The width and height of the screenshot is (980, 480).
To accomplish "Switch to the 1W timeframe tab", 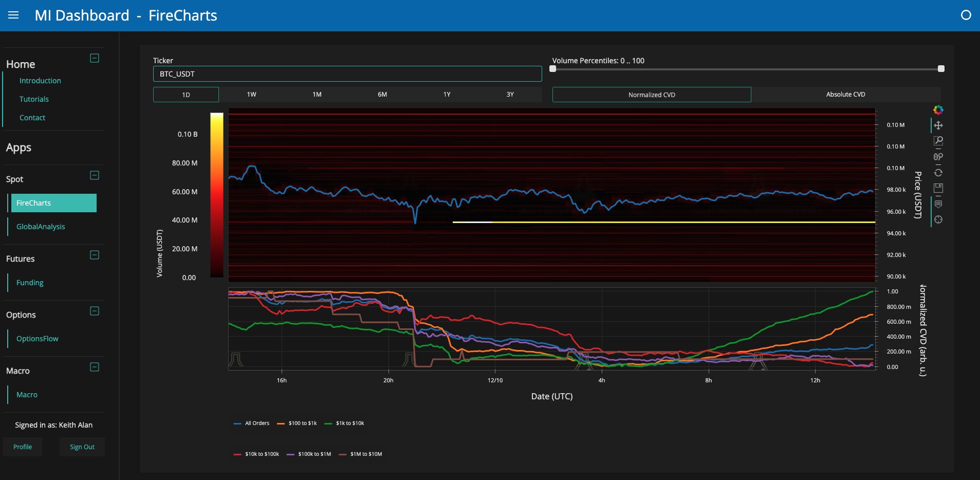I will pyautogui.click(x=251, y=95).
